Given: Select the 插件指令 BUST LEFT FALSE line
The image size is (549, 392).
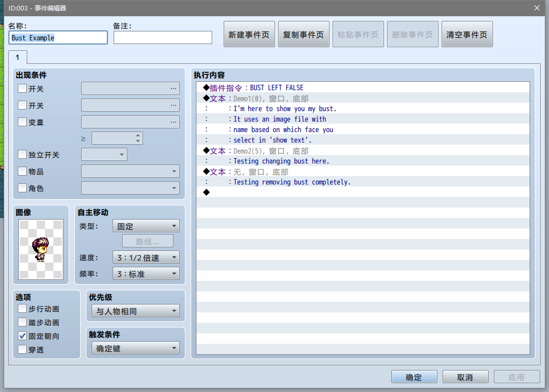Looking at the screenshot, I should click(363, 88).
